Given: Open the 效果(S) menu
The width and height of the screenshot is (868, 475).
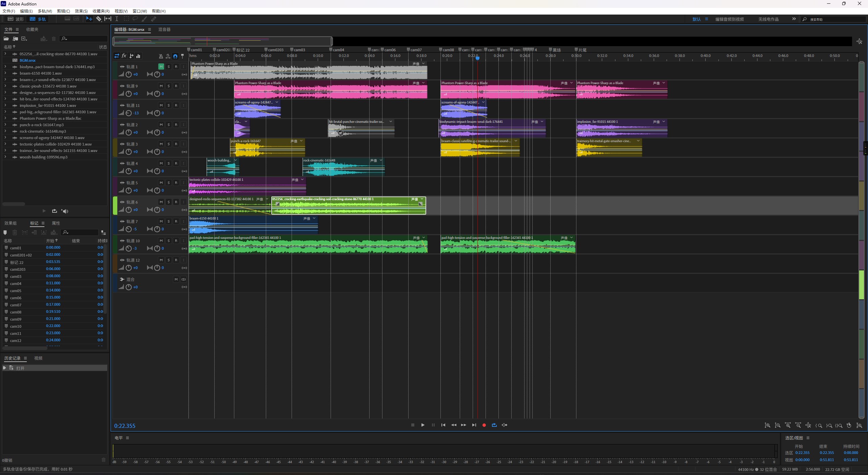Looking at the screenshot, I should 81,11.
